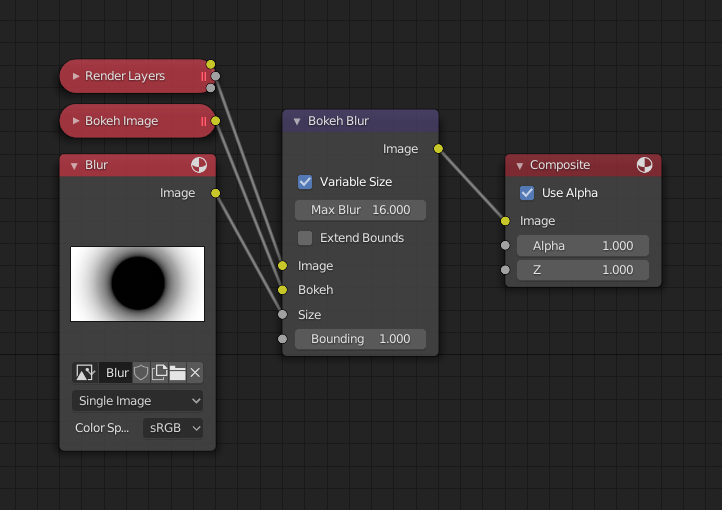Enable the Extend Bounds checkbox
Image resolution: width=722 pixels, height=510 pixels.
305,238
